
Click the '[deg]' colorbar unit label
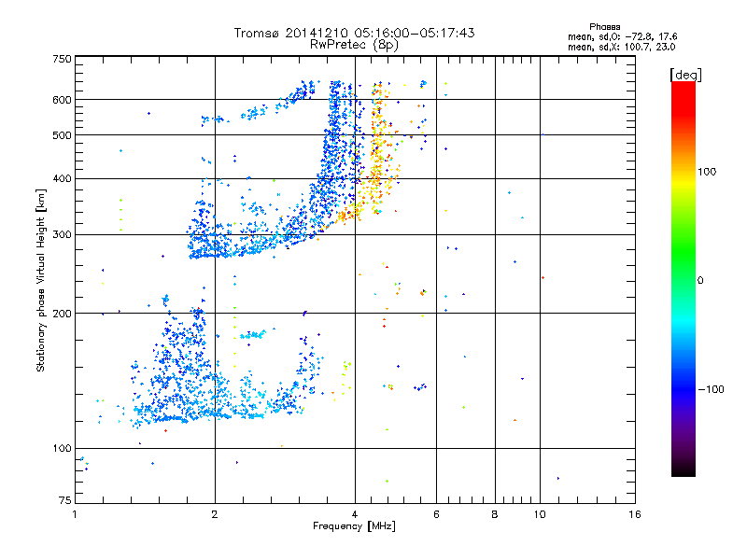point(685,75)
